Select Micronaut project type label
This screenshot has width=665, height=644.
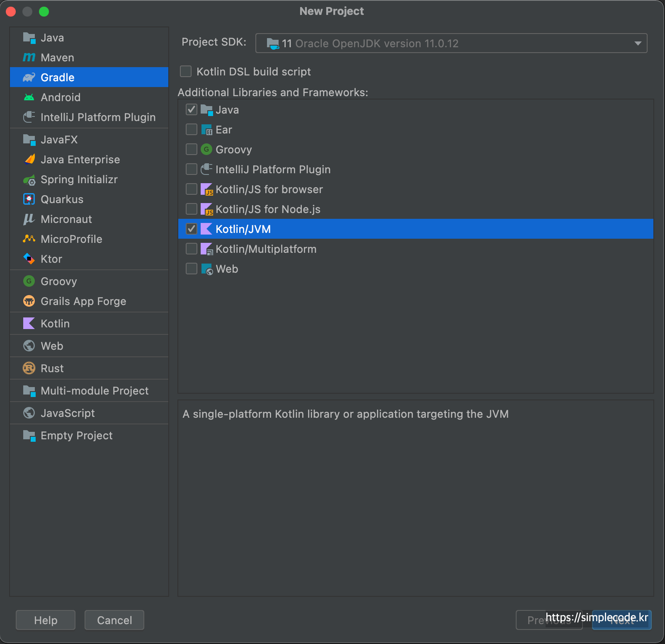(x=66, y=219)
